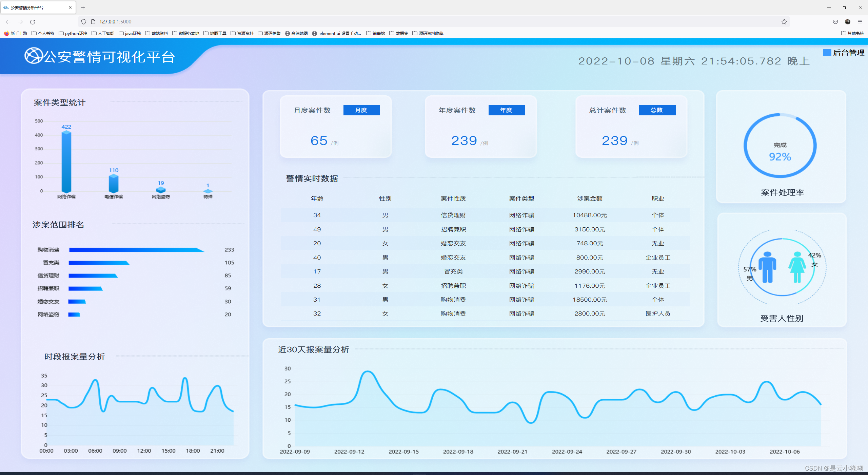Click the 总数 button
Screen dimensions: 868x475
click(x=657, y=110)
